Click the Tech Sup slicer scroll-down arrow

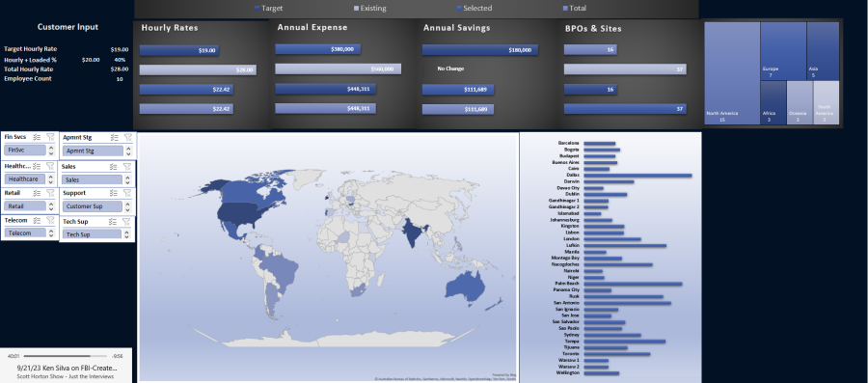click(127, 237)
